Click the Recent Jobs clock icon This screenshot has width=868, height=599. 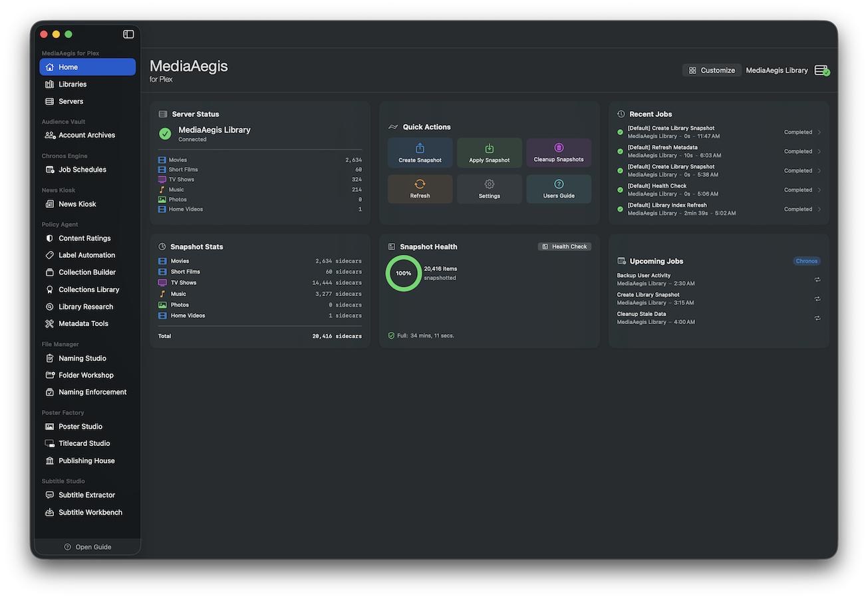pyautogui.click(x=621, y=114)
